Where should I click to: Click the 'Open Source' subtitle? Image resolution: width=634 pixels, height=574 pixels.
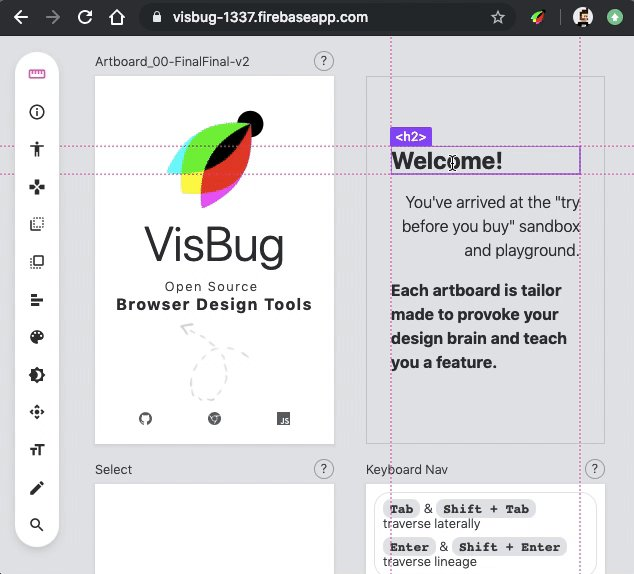coord(211,287)
